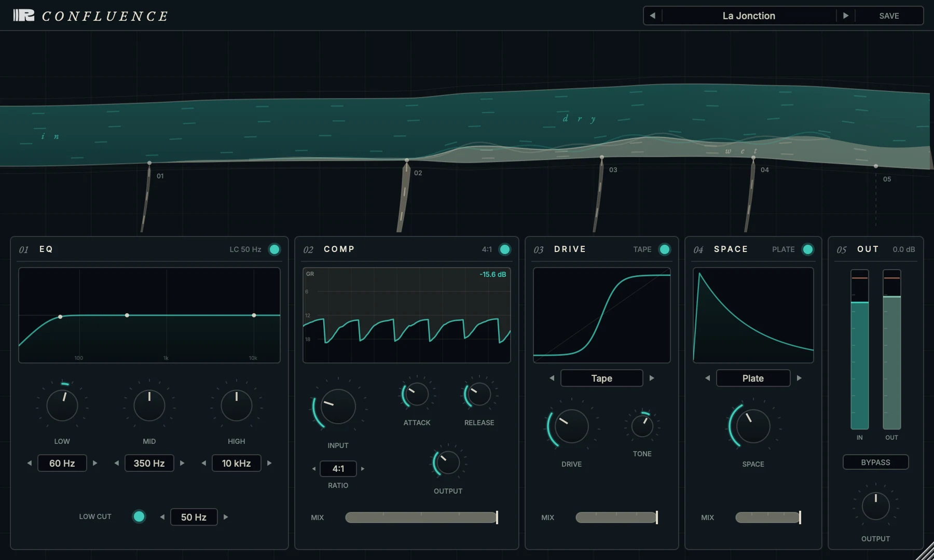
Task: Toggle the EQ module power
Action: pyautogui.click(x=274, y=249)
